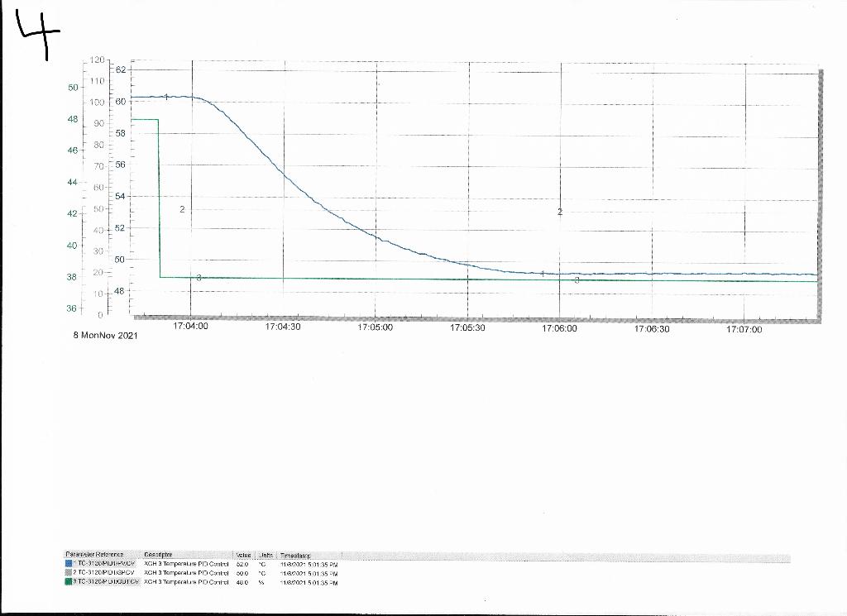Click the marker 2 label near 17:04:00
This screenshot has width=847, height=616.
pos(180,209)
